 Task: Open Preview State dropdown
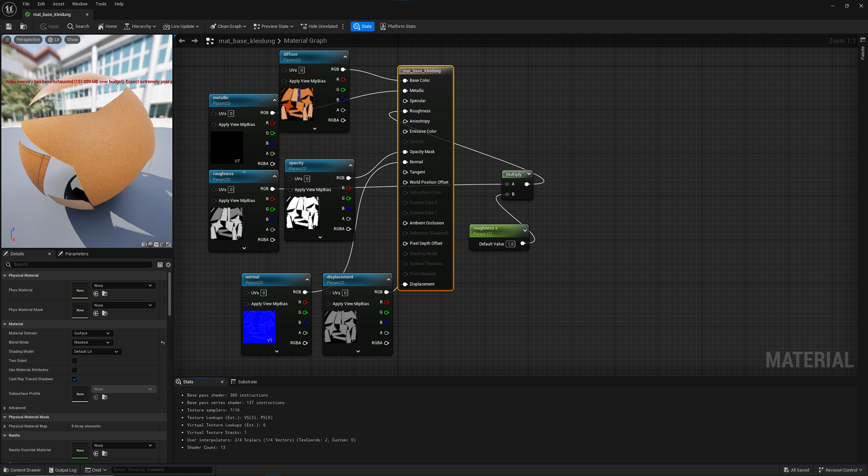click(273, 26)
